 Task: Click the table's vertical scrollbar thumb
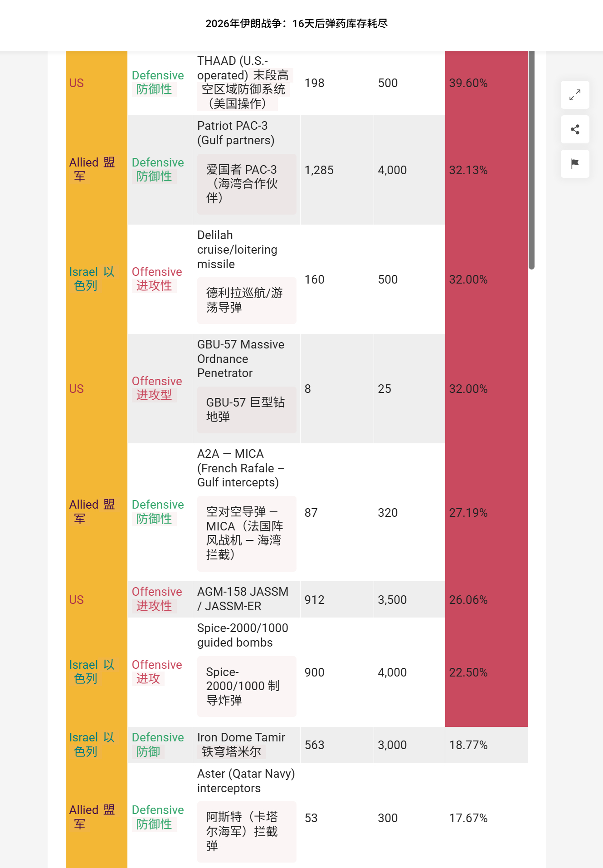pos(531,160)
